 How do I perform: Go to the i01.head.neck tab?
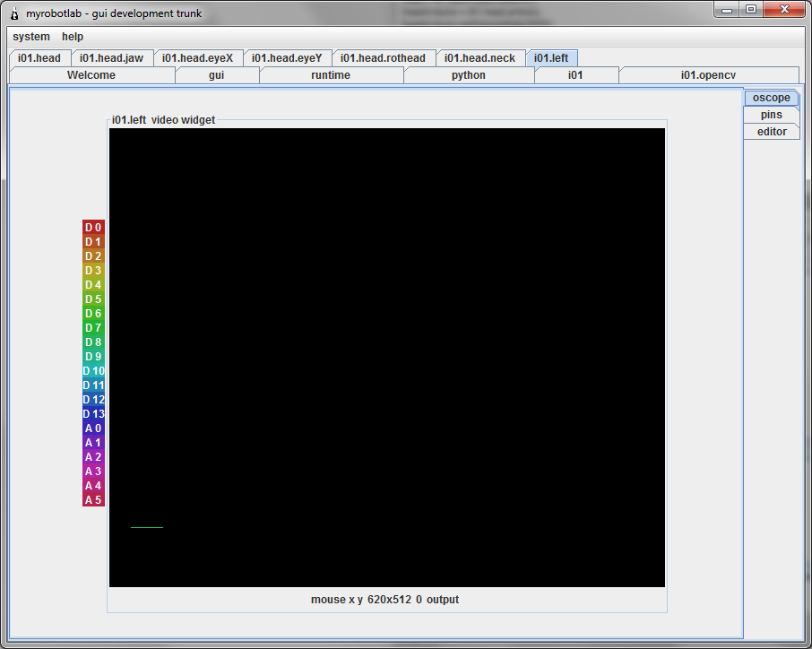(x=479, y=58)
